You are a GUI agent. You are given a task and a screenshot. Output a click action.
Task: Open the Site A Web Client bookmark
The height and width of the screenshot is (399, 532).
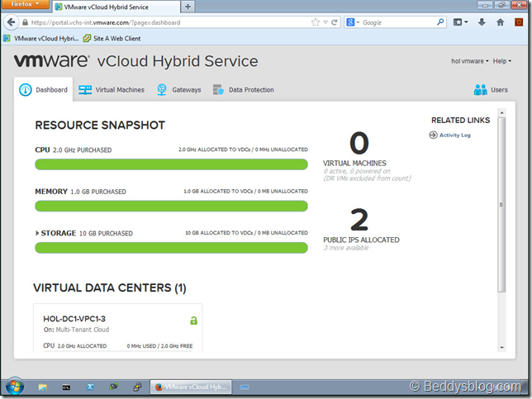pos(112,38)
